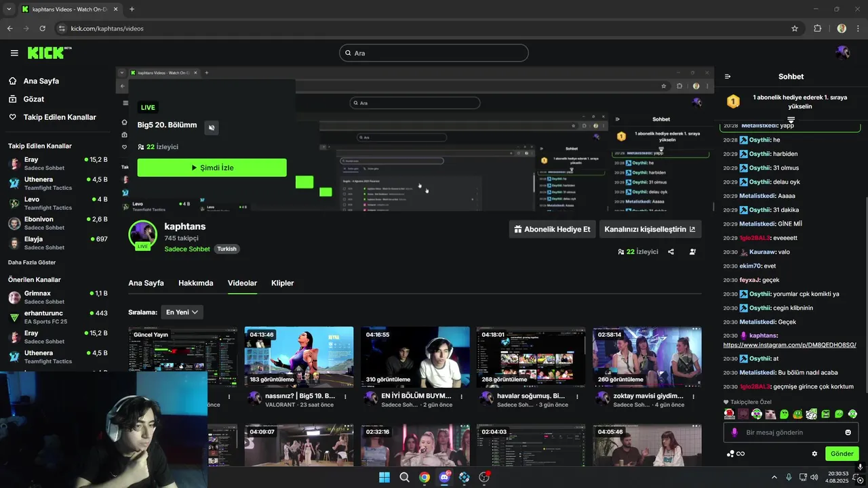This screenshot has width=868, height=488.
Task: Open the En Yeni sorting dropdown
Action: click(x=182, y=312)
